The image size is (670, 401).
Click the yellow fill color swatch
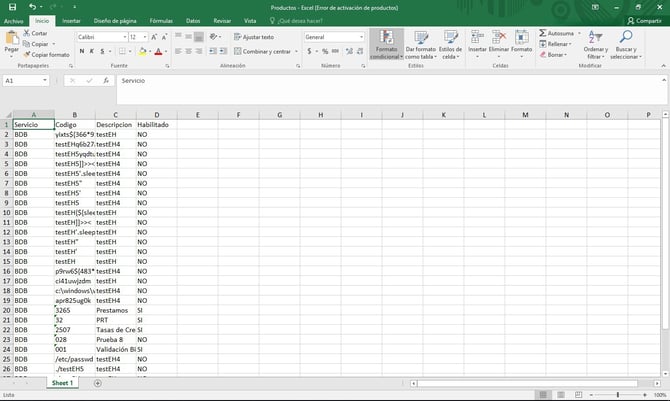[141, 51]
